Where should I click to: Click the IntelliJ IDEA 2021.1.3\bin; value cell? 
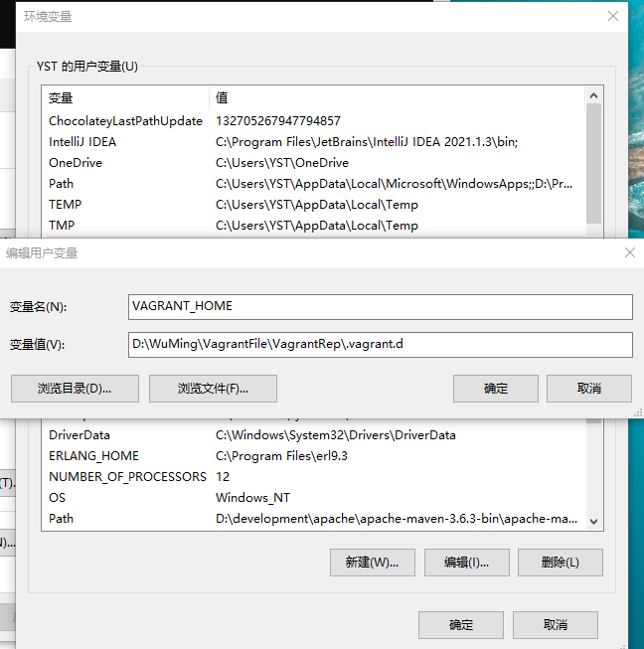(367, 142)
